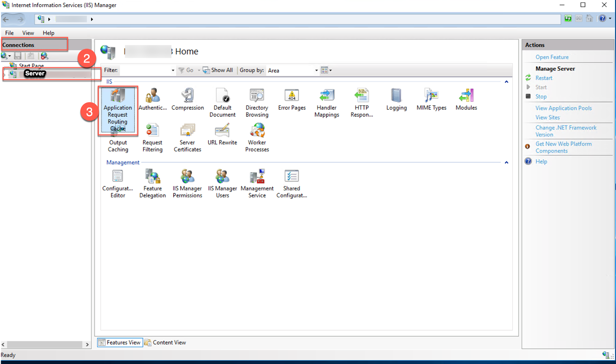The width and height of the screenshot is (616, 364).
Task: Stop the server from Actions
Action: [541, 97]
